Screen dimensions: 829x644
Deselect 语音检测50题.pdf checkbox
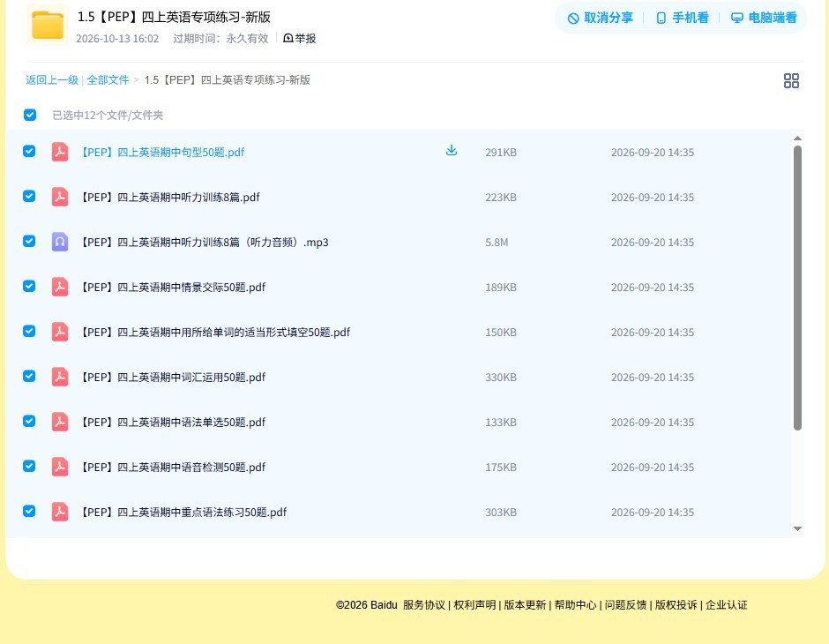pyautogui.click(x=29, y=466)
